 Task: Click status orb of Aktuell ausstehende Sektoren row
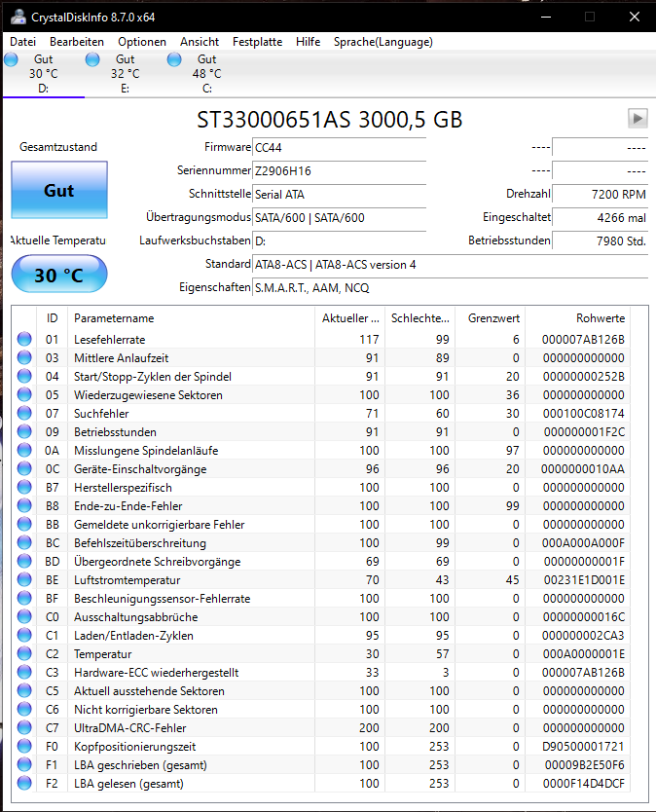[x=24, y=691]
